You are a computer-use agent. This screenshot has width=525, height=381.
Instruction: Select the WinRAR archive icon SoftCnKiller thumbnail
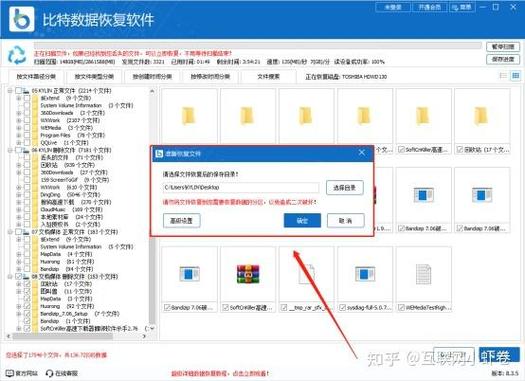(x=248, y=274)
